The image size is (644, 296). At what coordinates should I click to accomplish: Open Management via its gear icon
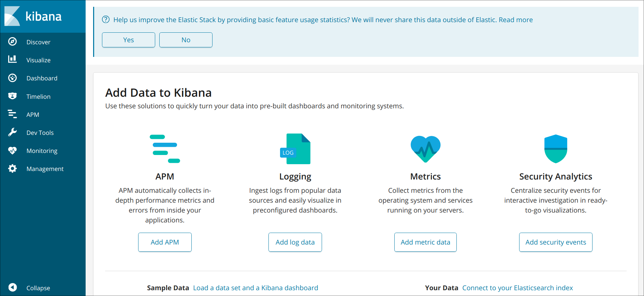13,169
